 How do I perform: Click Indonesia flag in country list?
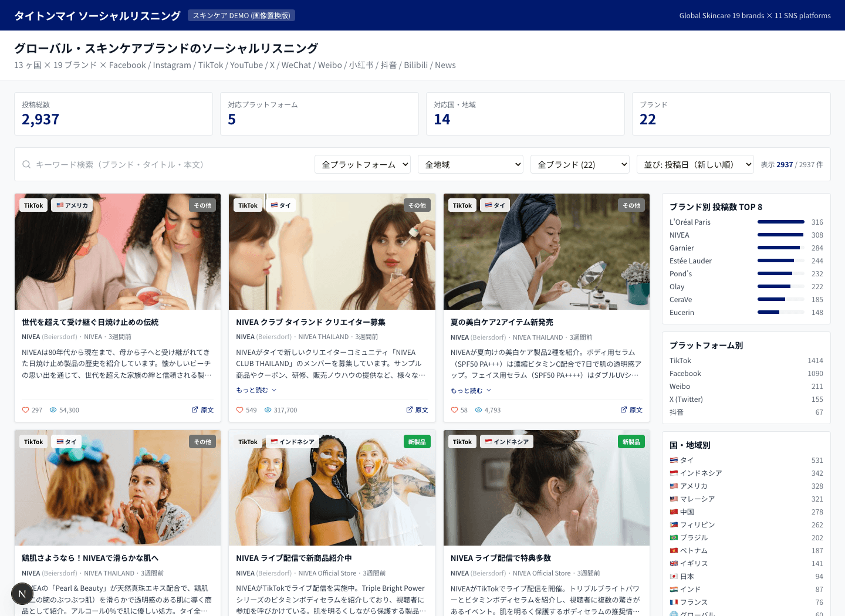(674, 473)
